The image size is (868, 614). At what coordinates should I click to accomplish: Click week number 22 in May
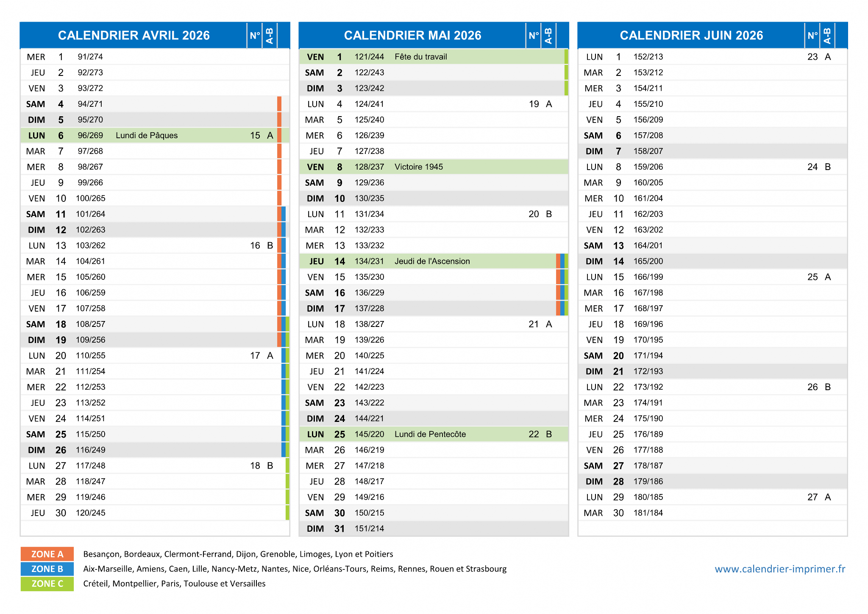tap(534, 434)
